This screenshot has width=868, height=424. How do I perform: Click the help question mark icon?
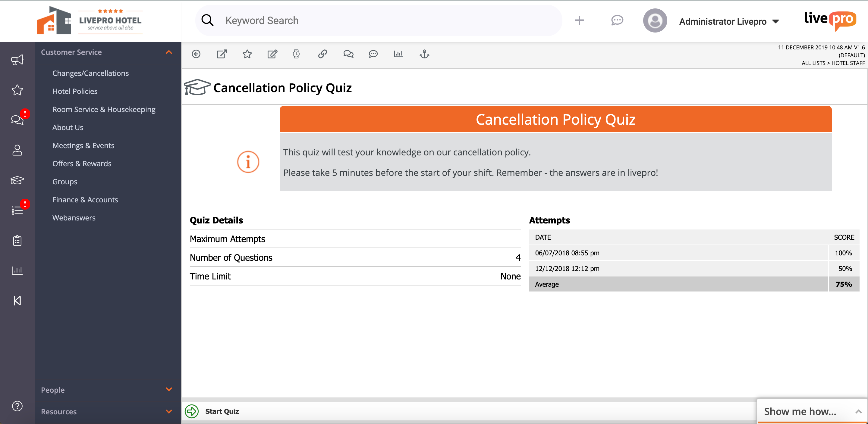click(x=17, y=406)
